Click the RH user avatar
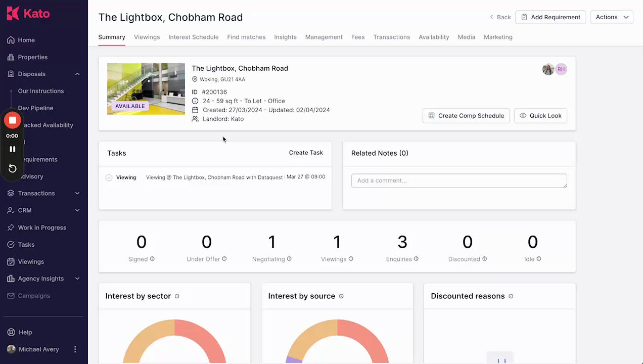The image size is (643, 364). [x=561, y=69]
